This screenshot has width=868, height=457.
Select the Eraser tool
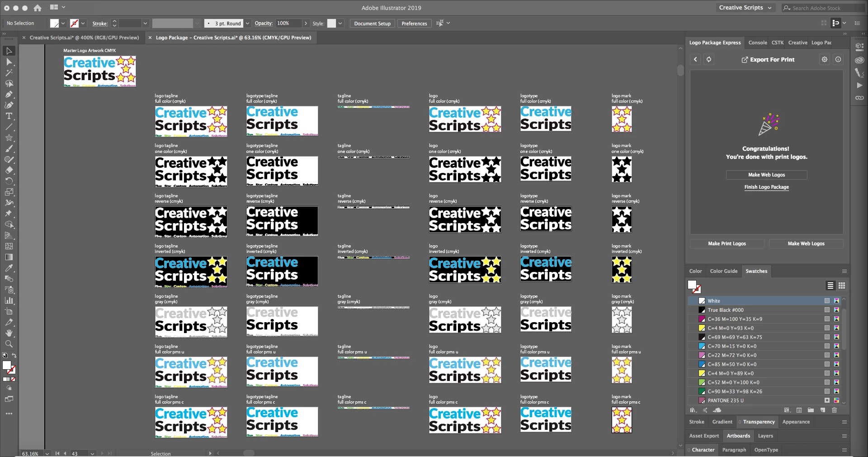click(x=9, y=170)
